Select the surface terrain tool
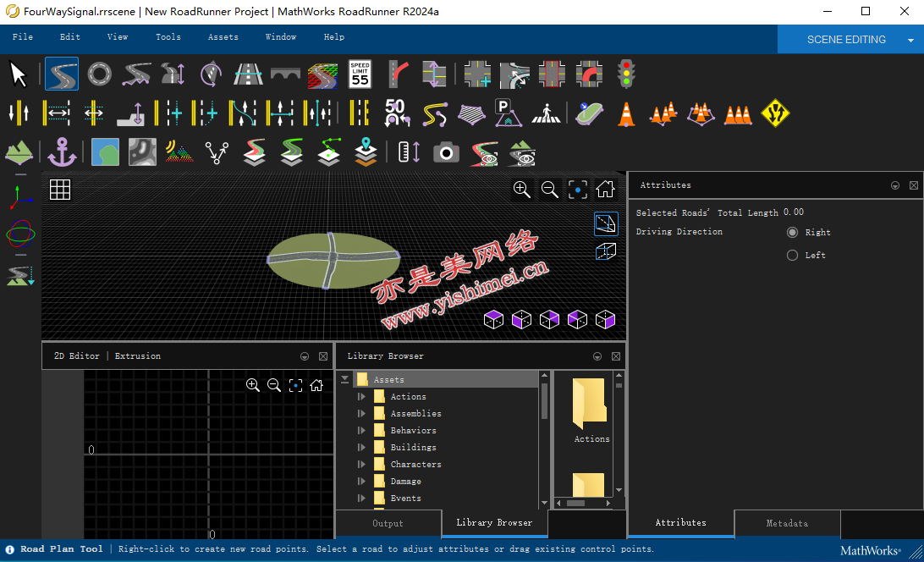924x562 pixels. pos(19,152)
